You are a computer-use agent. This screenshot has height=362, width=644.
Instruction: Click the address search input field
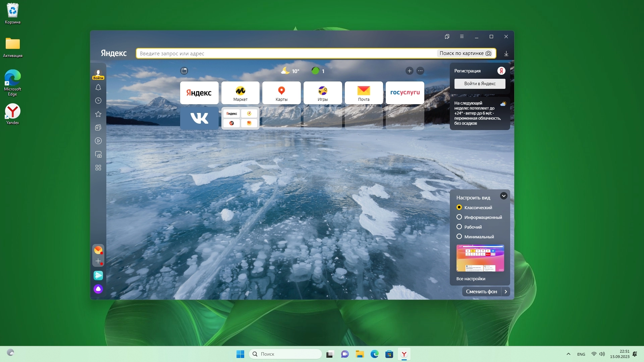tap(285, 54)
